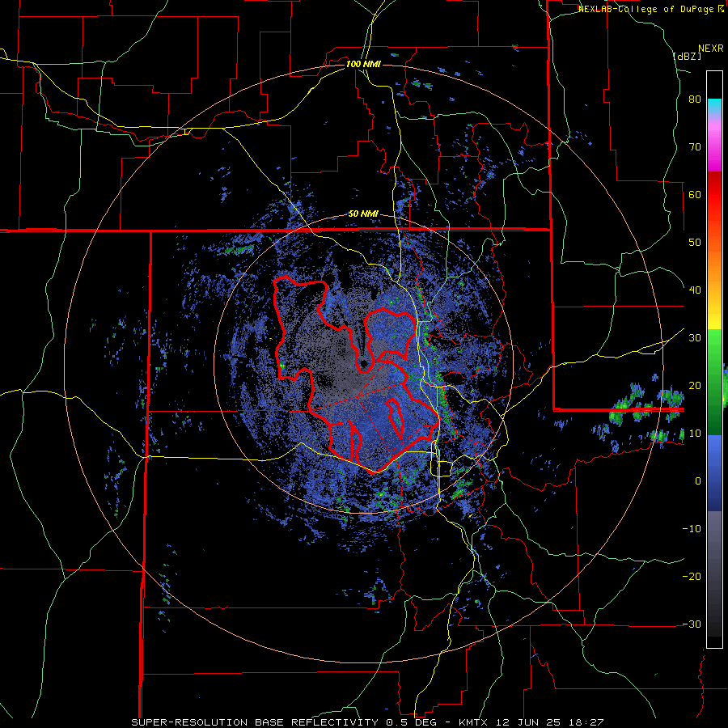Viewport: 728px width, 728px height.
Task: Click the 40 value on the reflectivity scale
Action: [695, 290]
